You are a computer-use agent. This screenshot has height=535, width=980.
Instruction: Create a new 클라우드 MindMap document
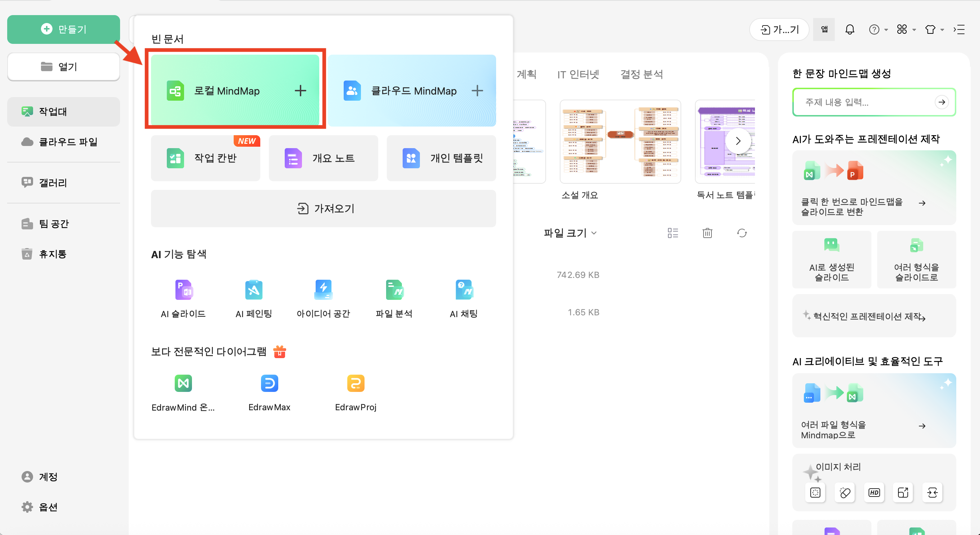(x=412, y=91)
